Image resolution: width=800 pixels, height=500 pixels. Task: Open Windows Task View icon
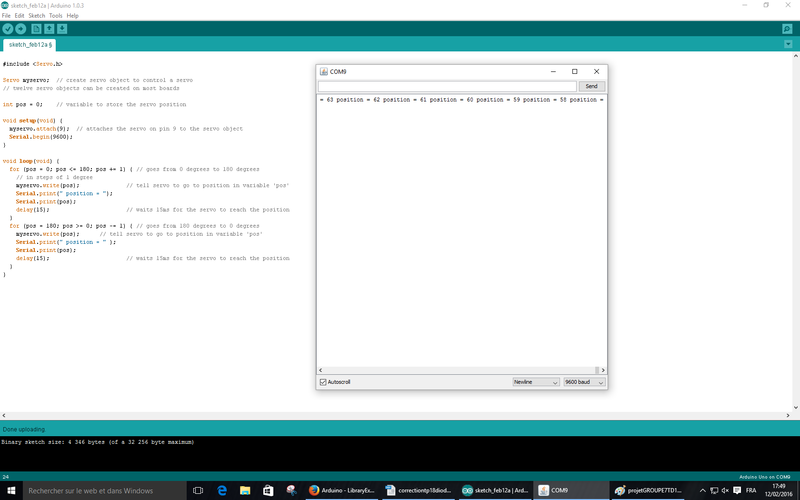click(197, 490)
